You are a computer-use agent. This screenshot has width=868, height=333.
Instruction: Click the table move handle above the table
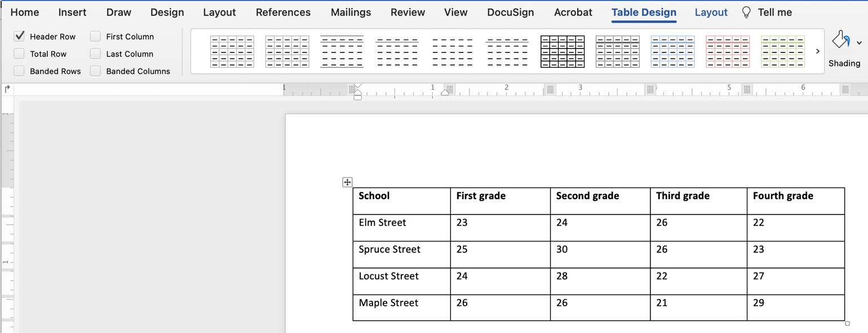347,182
